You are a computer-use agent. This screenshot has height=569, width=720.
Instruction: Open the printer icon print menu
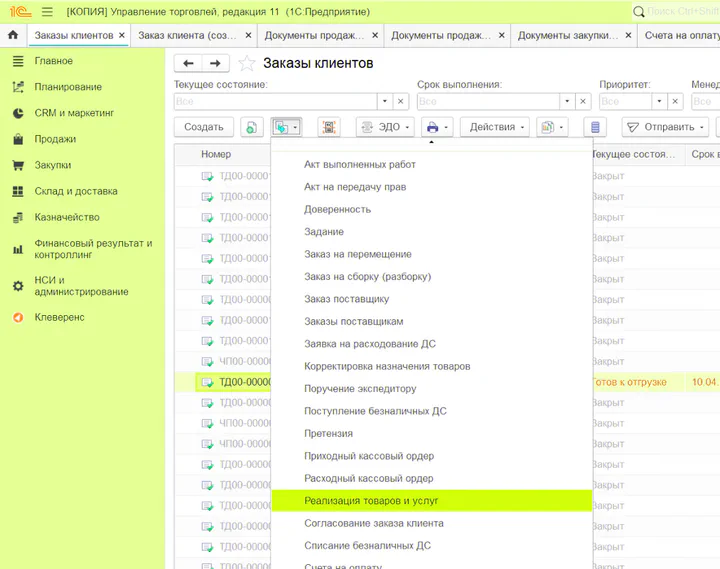[x=437, y=127]
